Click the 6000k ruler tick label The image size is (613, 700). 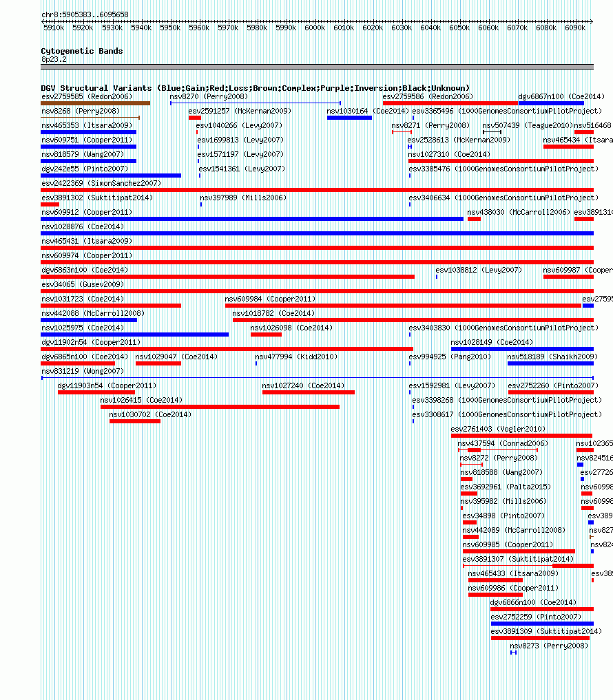point(315,28)
